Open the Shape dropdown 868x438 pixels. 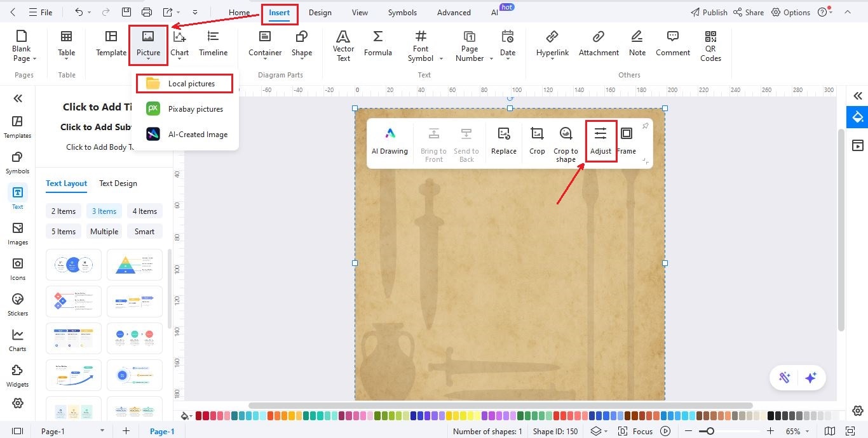(301, 60)
